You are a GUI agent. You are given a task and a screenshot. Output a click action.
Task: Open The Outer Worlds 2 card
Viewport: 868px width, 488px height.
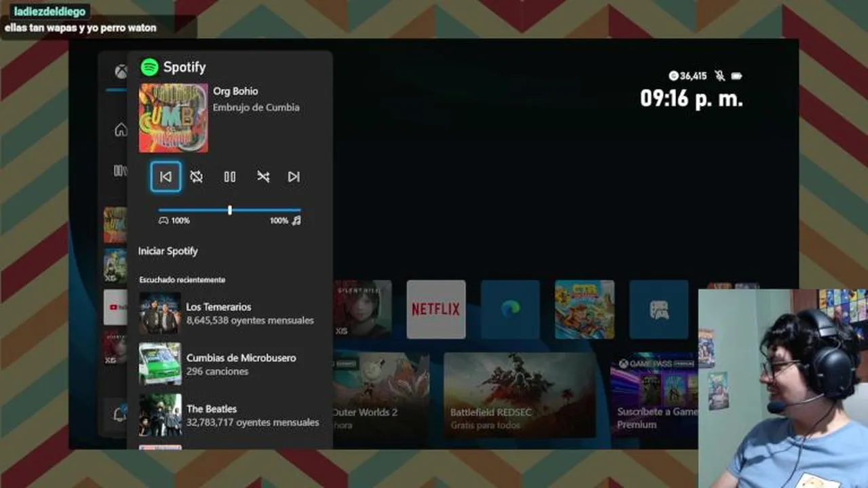(381, 394)
